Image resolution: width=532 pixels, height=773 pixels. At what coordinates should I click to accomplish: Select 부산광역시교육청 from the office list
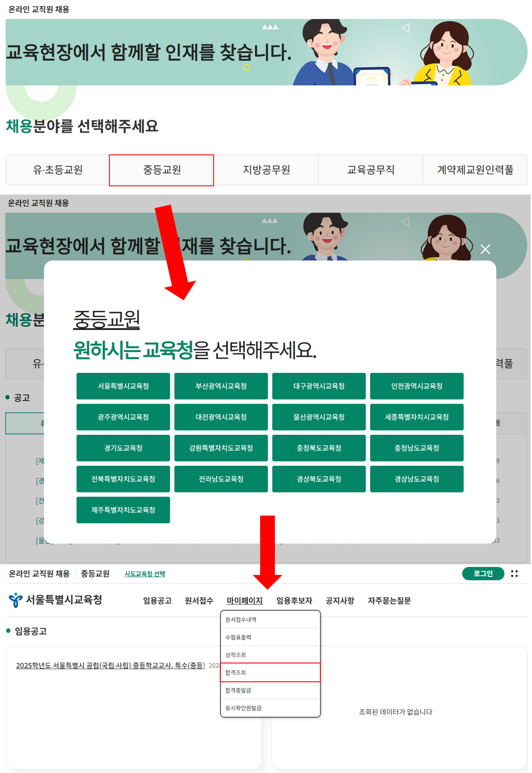221,386
